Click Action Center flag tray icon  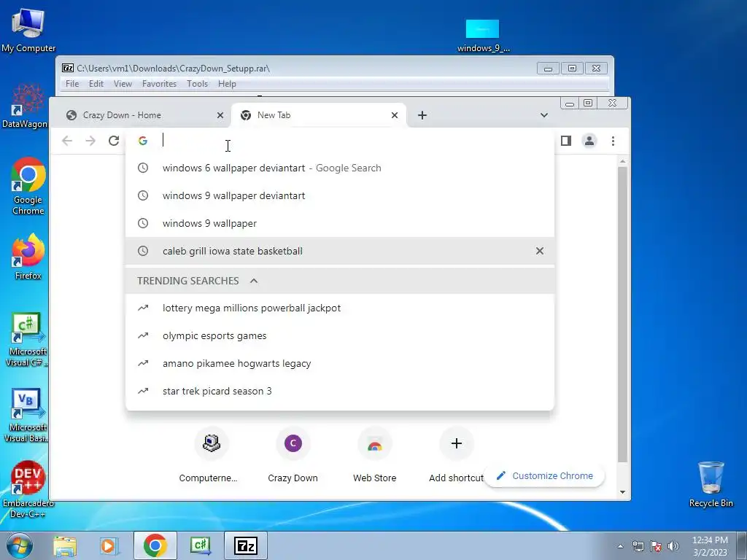pos(656,546)
